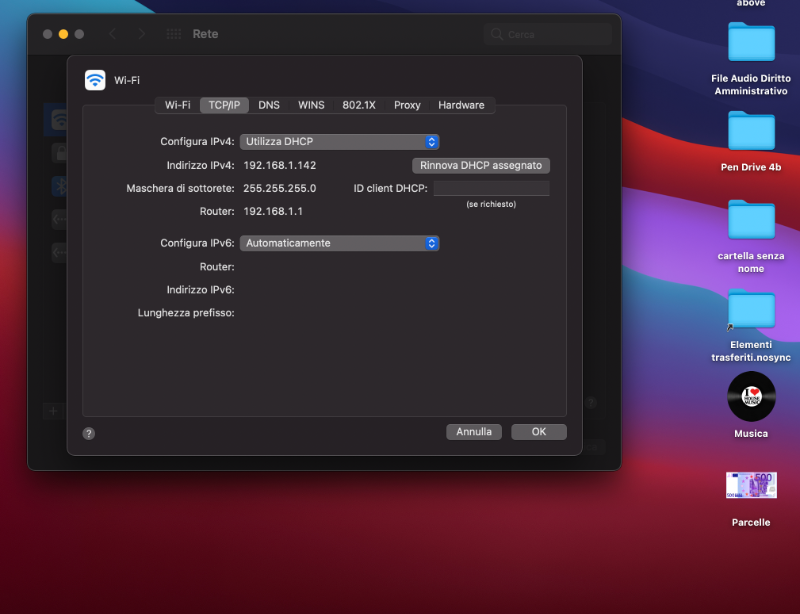
Task: Open the Pen Drive 4b folder
Action: pyautogui.click(x=751, y=131)
